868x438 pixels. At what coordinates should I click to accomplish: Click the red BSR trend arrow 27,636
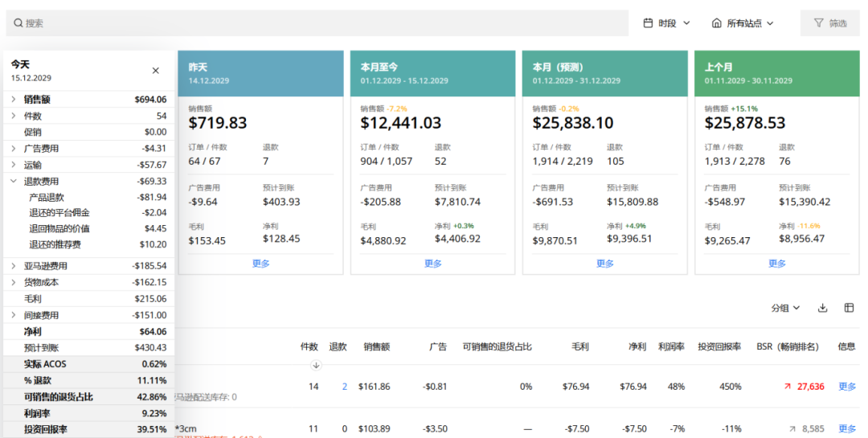pyautogui.click(x=788, y=387)
